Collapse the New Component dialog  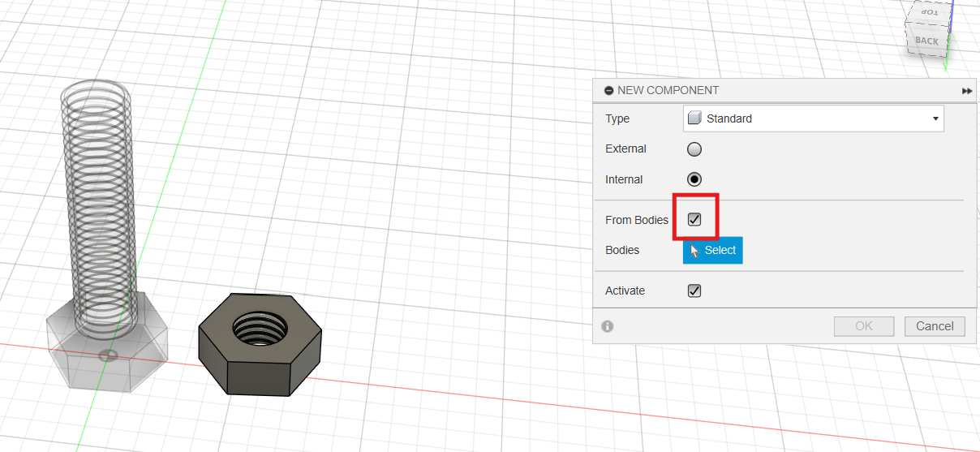point(608,91)
